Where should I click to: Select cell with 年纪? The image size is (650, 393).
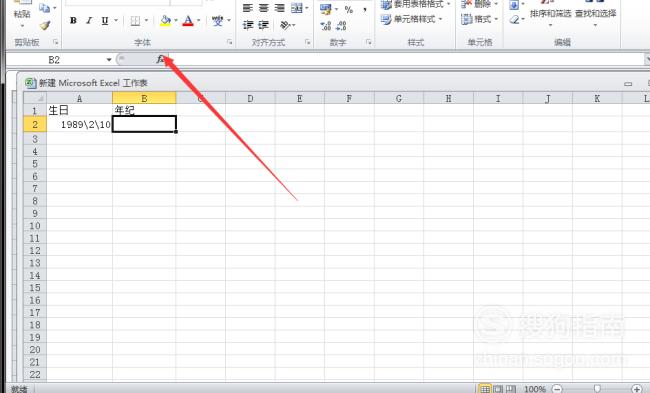[x=144, y=110]
